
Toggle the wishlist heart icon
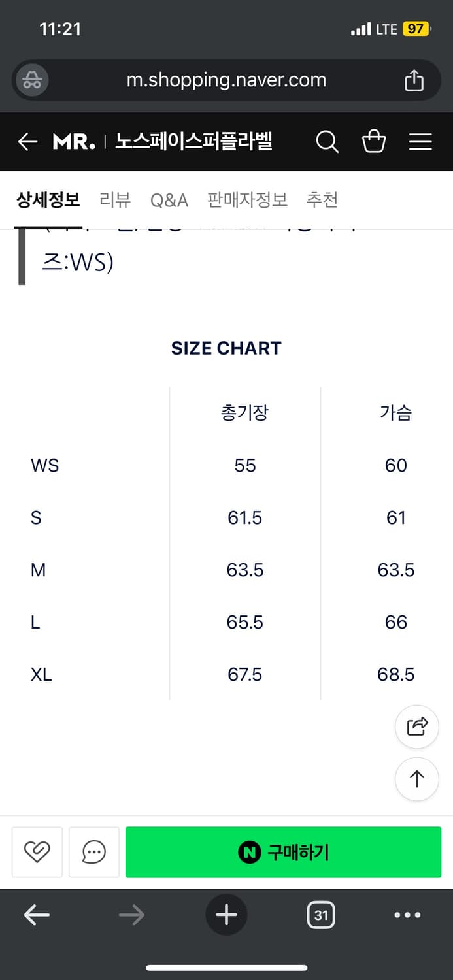pyautogui.click(x=37, y=852)
